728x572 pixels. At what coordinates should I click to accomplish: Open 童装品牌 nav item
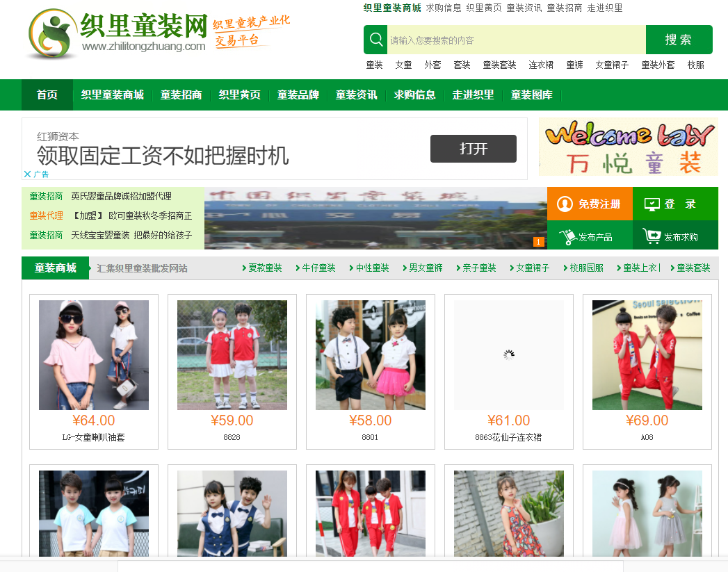coord(298,95)
